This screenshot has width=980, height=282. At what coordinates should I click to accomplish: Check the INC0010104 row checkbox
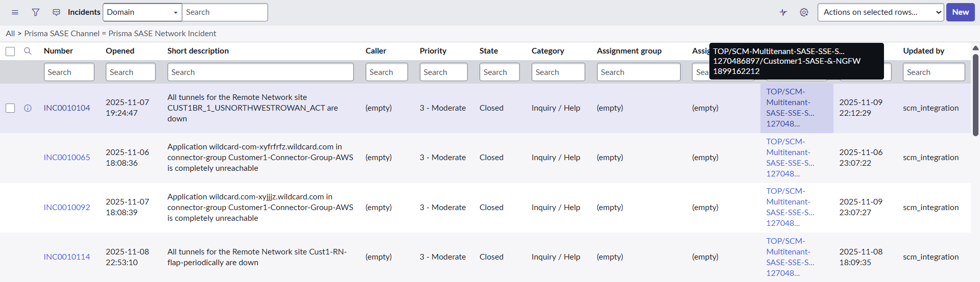click(x=10, y=108)
